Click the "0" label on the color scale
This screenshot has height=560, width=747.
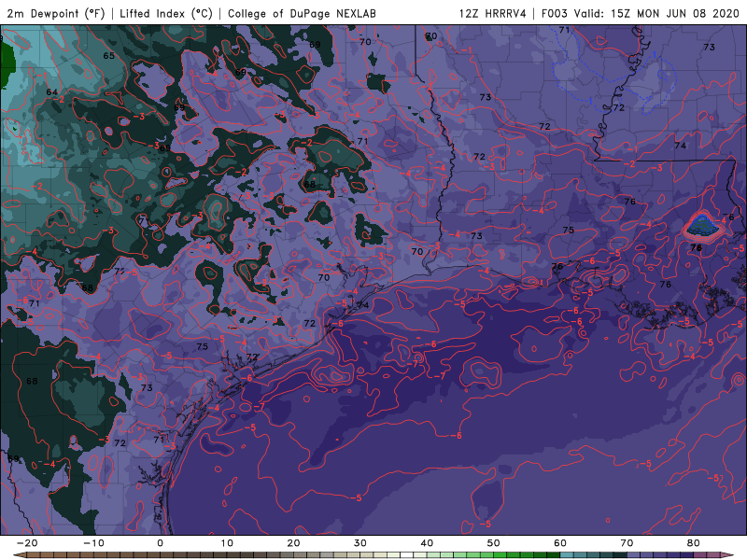click(x=160, y=543)
